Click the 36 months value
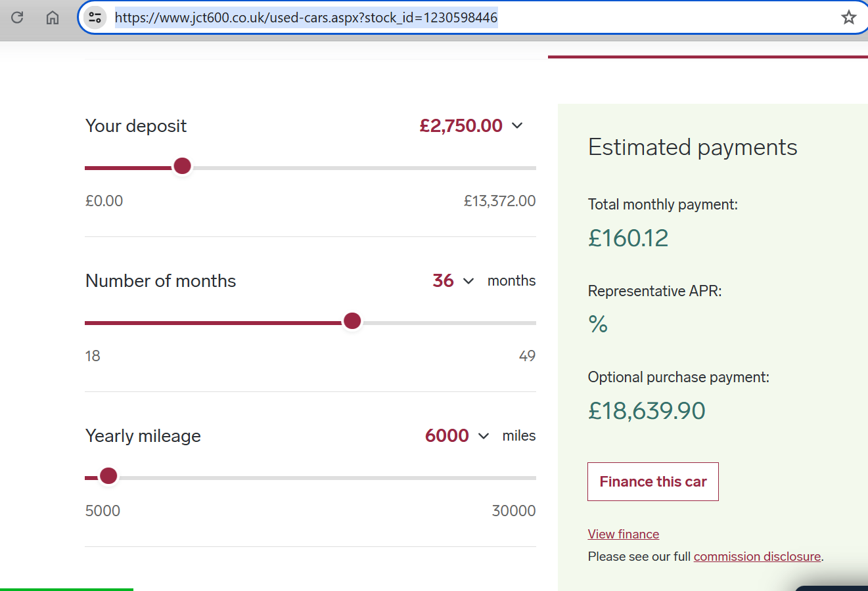The image size is (868, 591). pos(443,281)
